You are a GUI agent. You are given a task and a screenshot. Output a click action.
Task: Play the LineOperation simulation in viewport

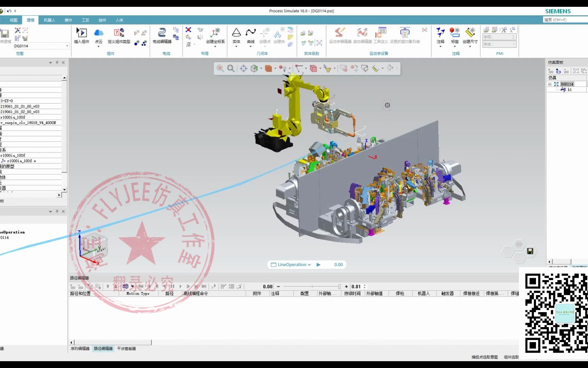(318, 265)
